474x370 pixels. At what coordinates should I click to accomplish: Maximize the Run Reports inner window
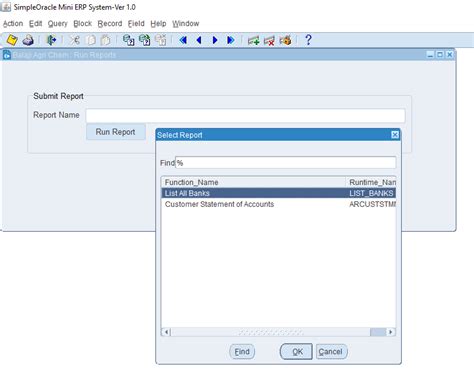(x=440, y=55)
